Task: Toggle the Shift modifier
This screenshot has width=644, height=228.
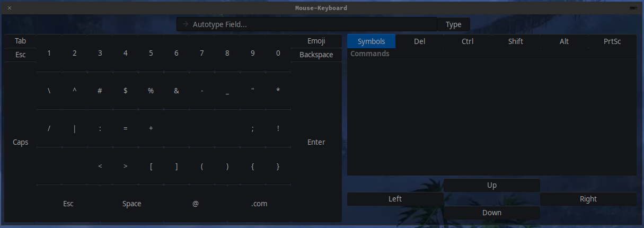Action: coord(515,41)
